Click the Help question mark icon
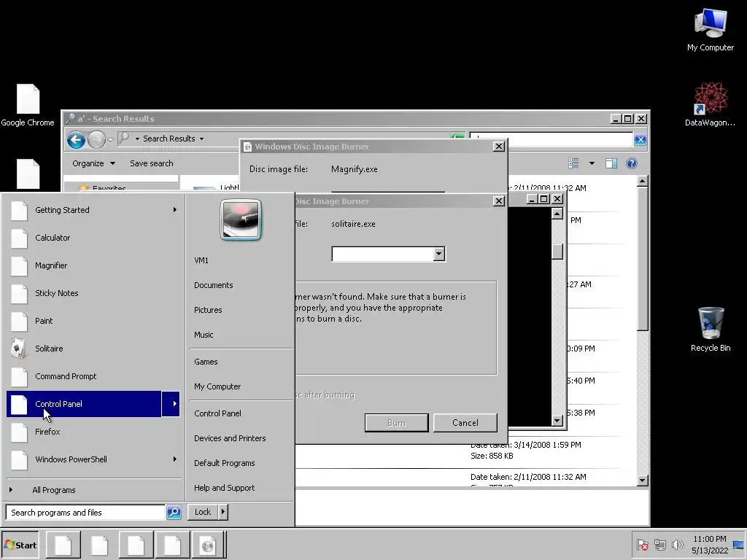Viewport: 747px width, 560px height. click(x=632, y=163)
